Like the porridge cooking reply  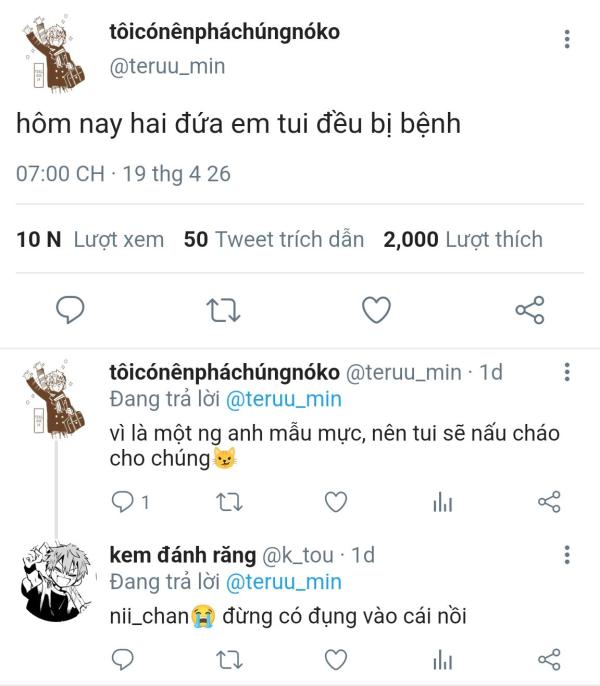click(x=336, y=502)
